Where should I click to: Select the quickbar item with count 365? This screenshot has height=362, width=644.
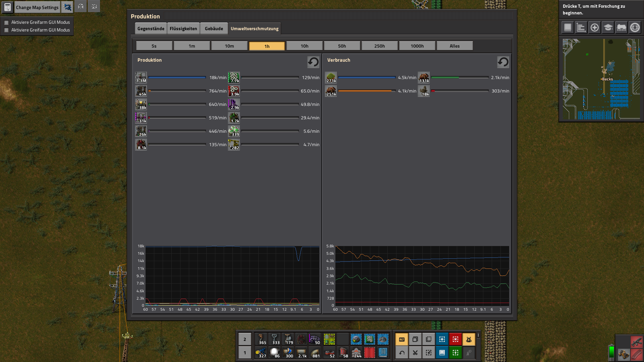click(x=261, y=339)
